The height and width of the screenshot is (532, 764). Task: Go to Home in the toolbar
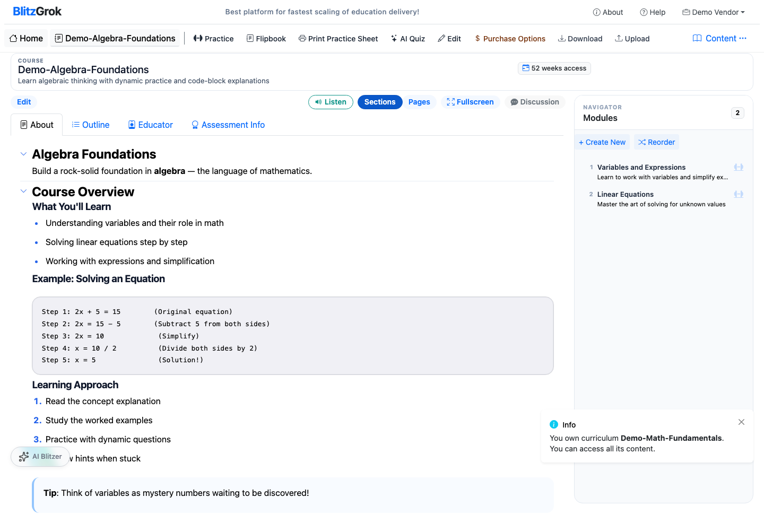pos(27,38)
